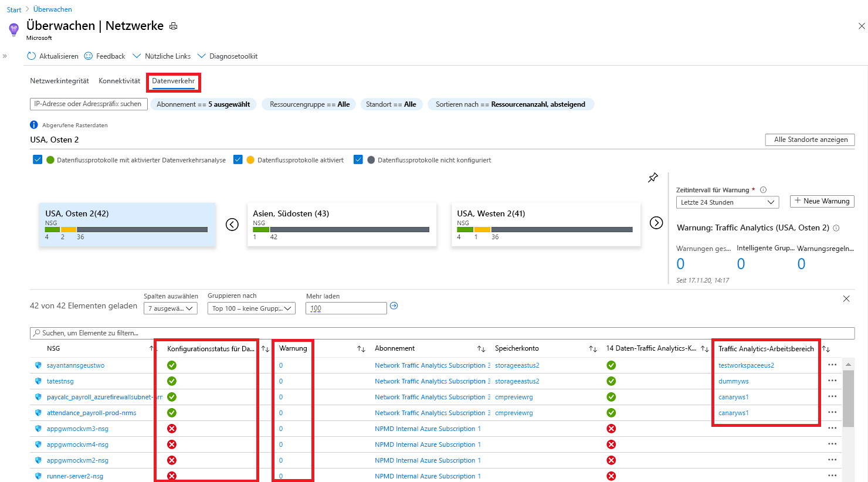The height and width of the screenshot is (482, 868).
Task: Click the Suchen, um Elemente zu filtern field
Action: 442,333
